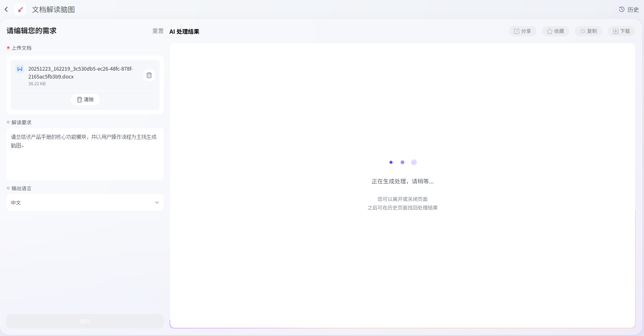Click inside the 解读要求 text area
644x336 pixels.
tap(85, 154)
